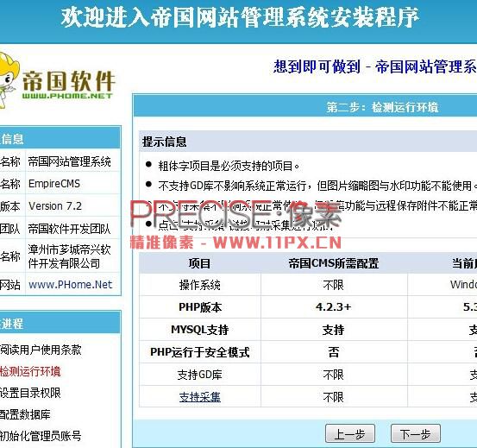Select 阅读用户使用条款 in install progress list

(x=41, y=350)
